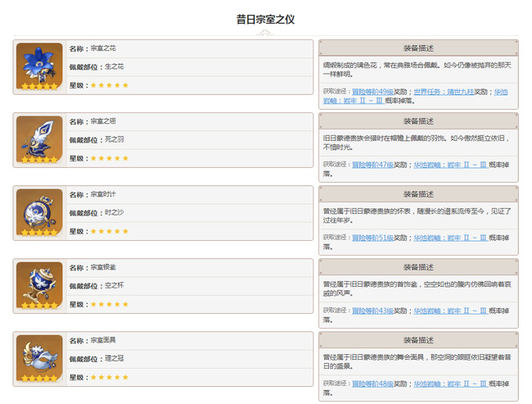Image resolution: width=532 pixels, height=404 pixels.
Task: Open the 宗室银瓮 urn artifact icon
Action: [x=39, y=285]
